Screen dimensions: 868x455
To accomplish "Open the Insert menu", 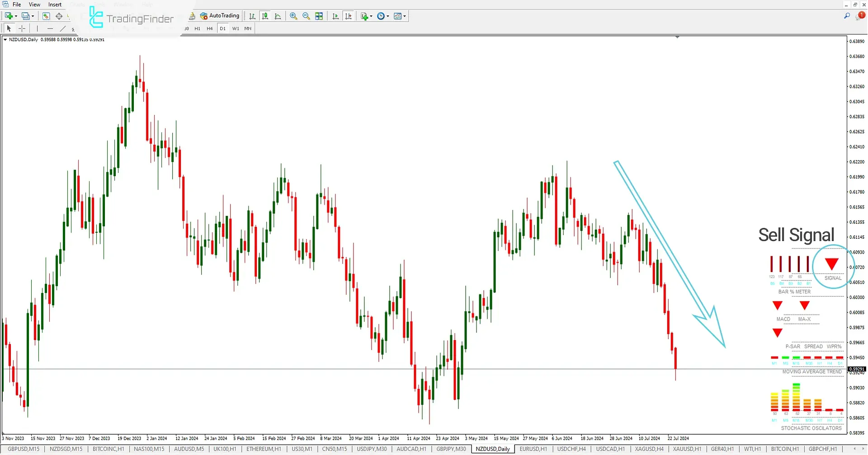I will 55,4.
